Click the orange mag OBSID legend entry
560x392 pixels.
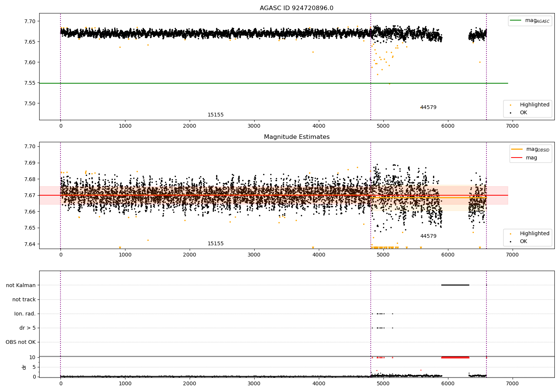[x=530, y=149]
